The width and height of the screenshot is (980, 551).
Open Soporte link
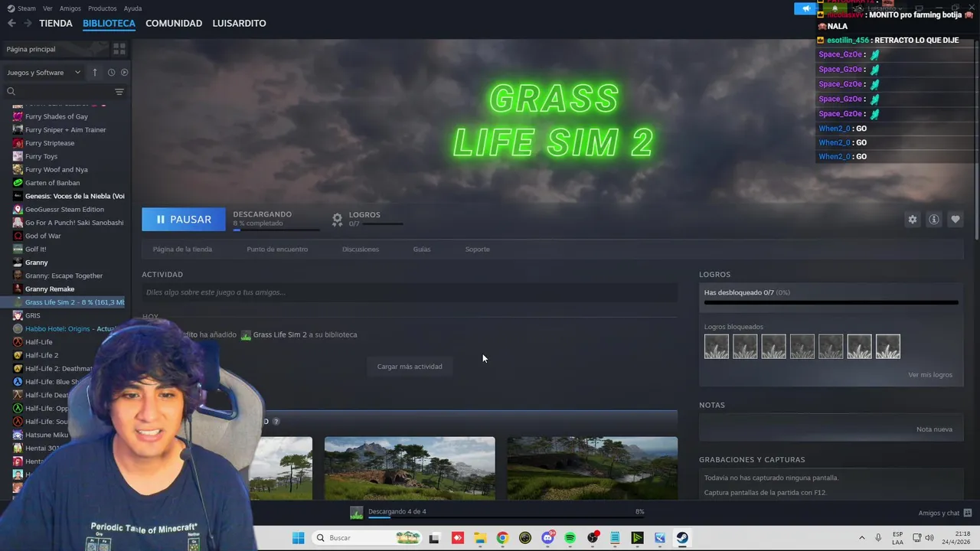[x=477, y=249]
